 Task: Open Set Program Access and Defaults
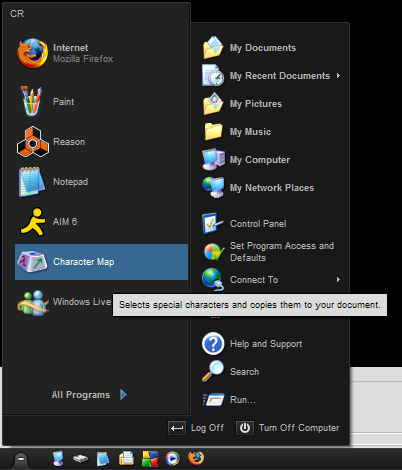[x=271, y=252]
